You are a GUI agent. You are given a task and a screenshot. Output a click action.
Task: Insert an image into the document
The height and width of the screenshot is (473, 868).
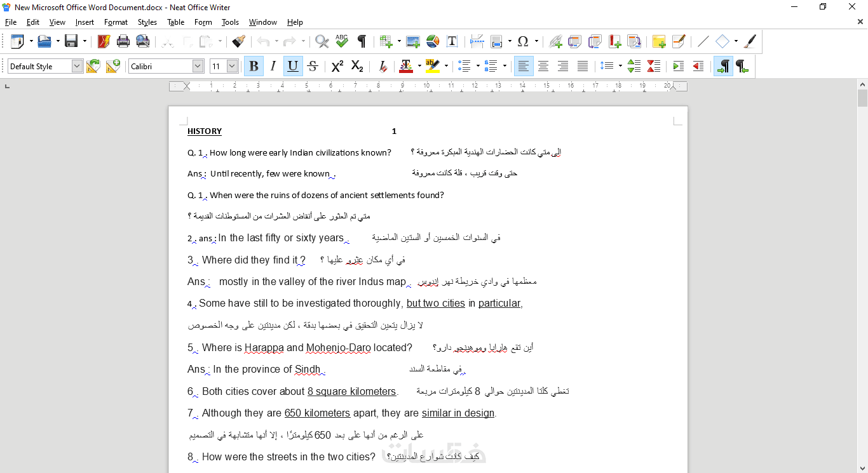point(413,42)
